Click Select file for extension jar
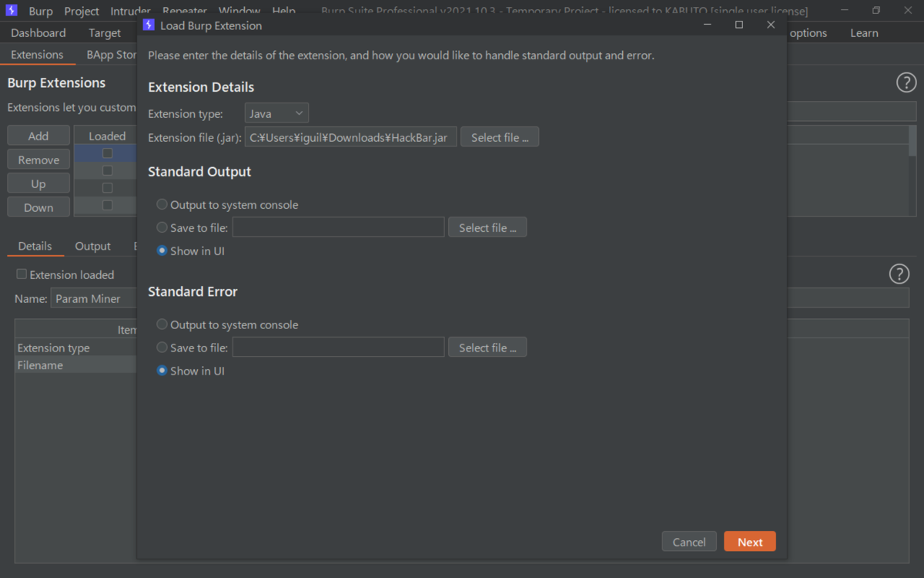 click(x=500, y=137)
